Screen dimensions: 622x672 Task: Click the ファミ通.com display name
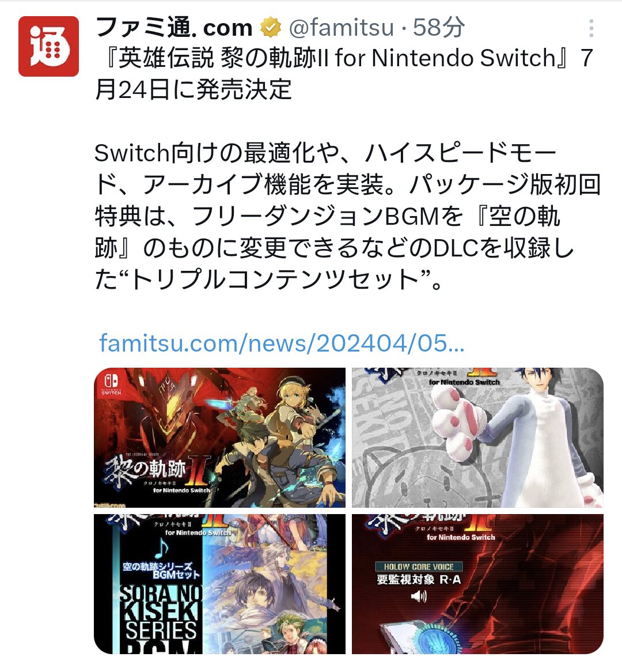click(174, 28)
